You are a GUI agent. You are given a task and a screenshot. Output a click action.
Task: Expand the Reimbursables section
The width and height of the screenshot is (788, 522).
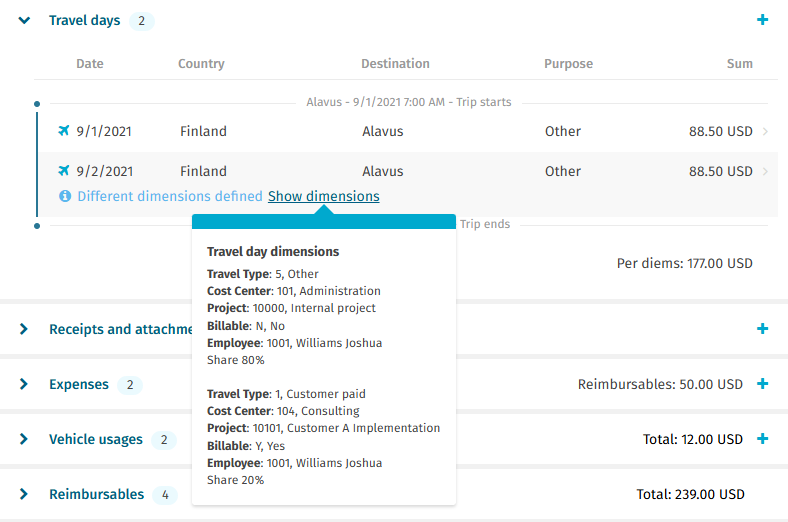(x=24, y=494)
